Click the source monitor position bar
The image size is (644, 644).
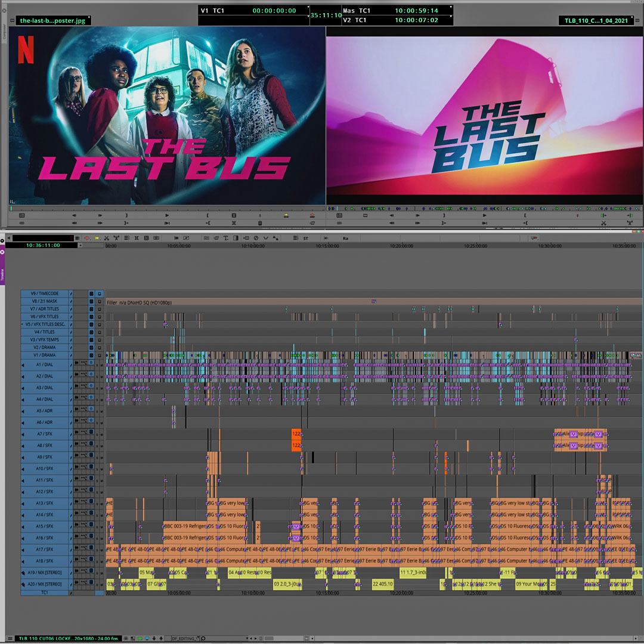point(167,209)
